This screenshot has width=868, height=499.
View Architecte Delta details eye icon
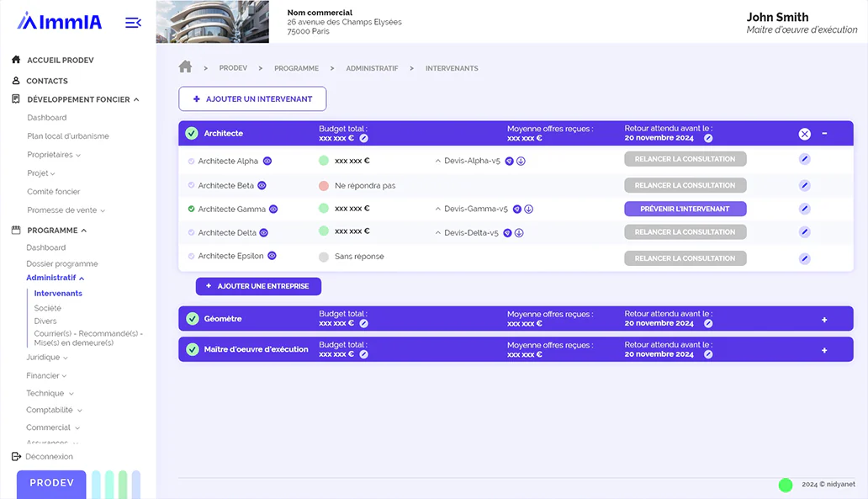(x=264, y=232)
